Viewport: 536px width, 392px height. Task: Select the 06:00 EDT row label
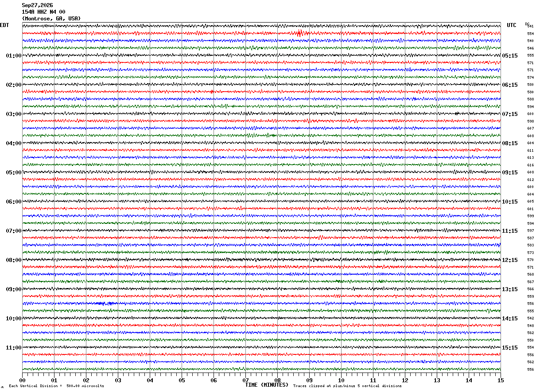click(x=13, y=202)
